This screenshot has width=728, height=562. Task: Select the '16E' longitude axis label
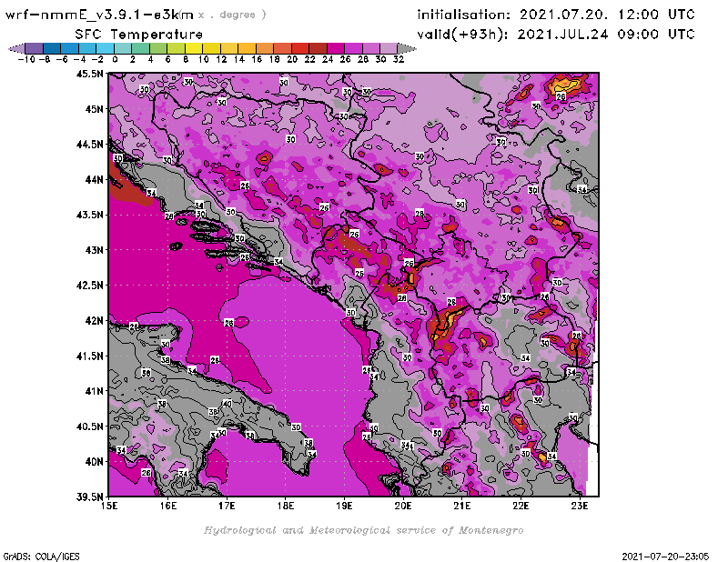(x=168, y=506)
